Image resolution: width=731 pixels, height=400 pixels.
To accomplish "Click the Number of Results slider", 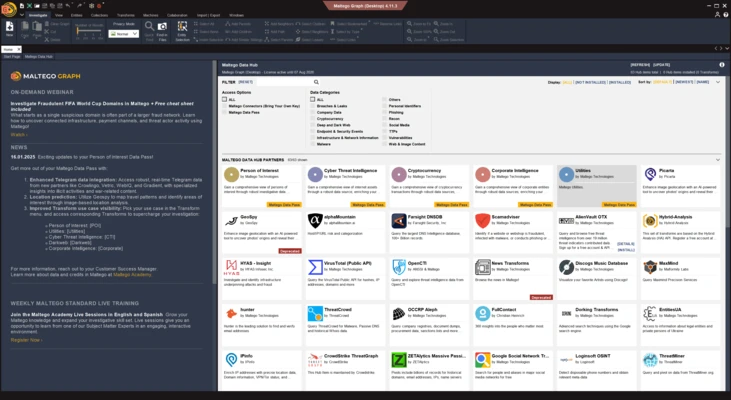I will click(89, 31).
